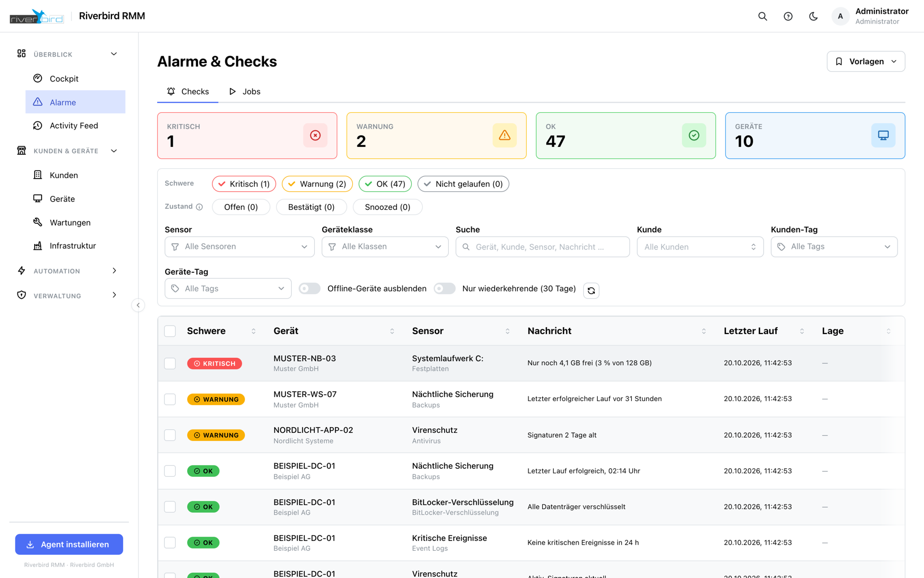924x578 pixels.
Task: Sort by Nachricht column arrows
Action: 704,331
